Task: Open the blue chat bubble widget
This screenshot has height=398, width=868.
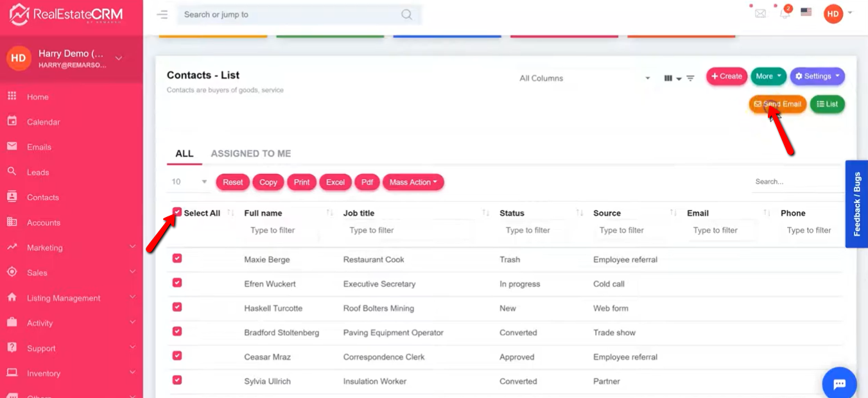Action: [x=839, y=384]
